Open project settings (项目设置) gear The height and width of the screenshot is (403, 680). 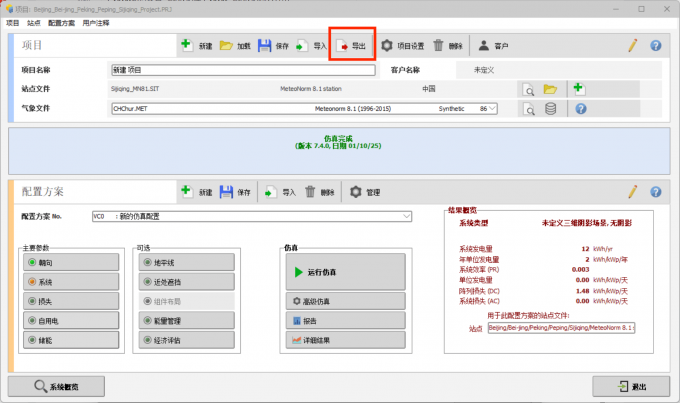coord(402,45)
